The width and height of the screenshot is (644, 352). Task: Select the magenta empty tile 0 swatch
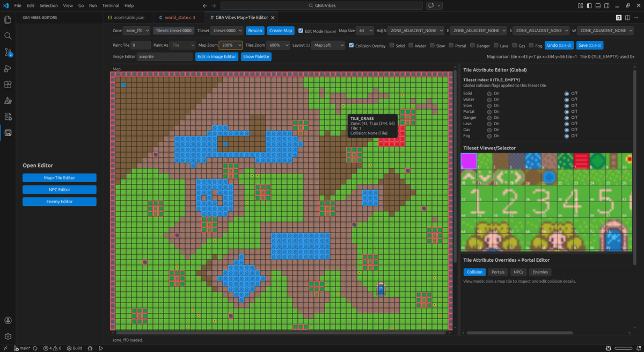tap(469, 161)
